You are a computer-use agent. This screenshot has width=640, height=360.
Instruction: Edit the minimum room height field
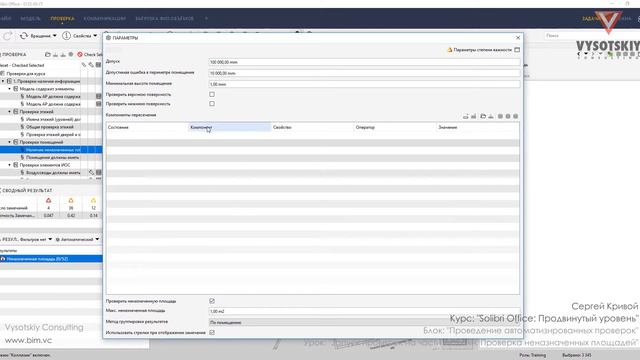pos(364,84)
